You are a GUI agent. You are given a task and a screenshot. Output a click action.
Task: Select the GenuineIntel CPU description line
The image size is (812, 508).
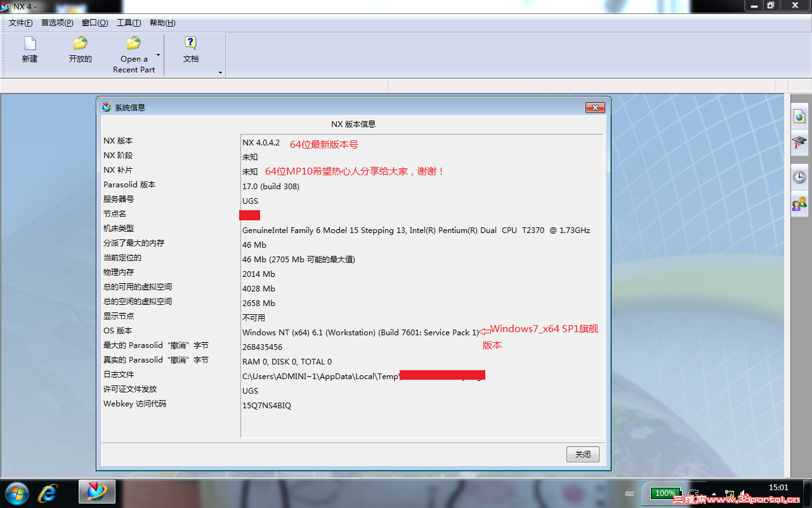pyautogui.click(x=416, y=231)
